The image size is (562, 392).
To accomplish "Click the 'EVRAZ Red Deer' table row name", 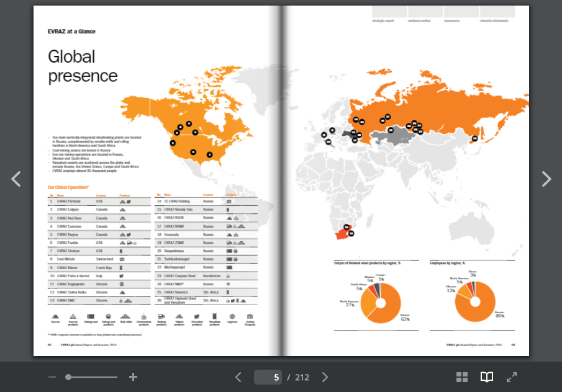I will click(70, 218).
